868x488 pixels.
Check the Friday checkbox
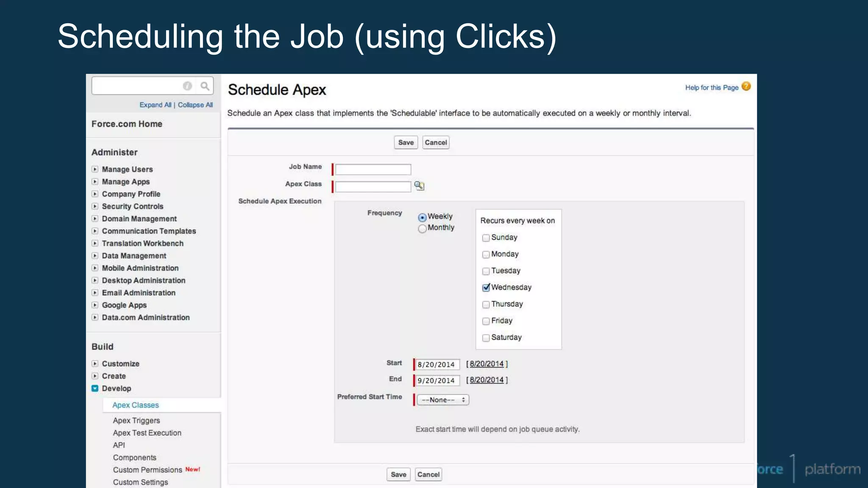(x=486, y=321)
